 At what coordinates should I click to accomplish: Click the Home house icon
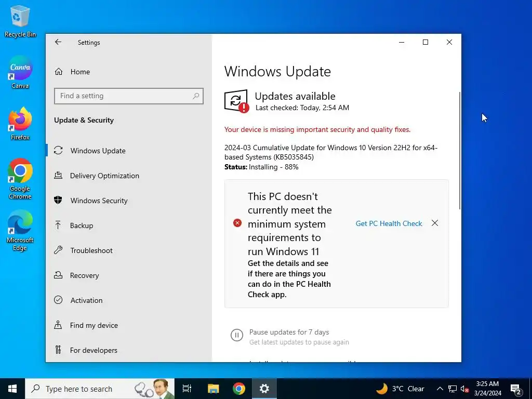click(x=59, y=72)
